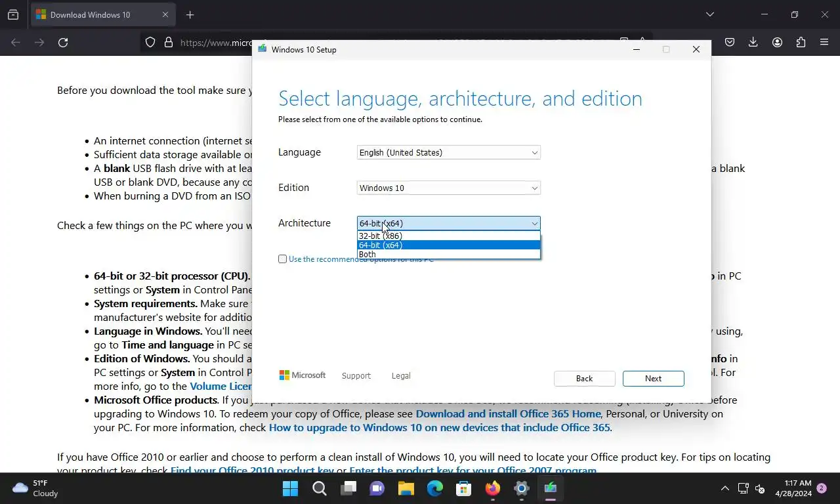Viewport: 840px width, 504px height.
Task: Close the Download Windows 10 tab
Action: [x=165, y=14]
